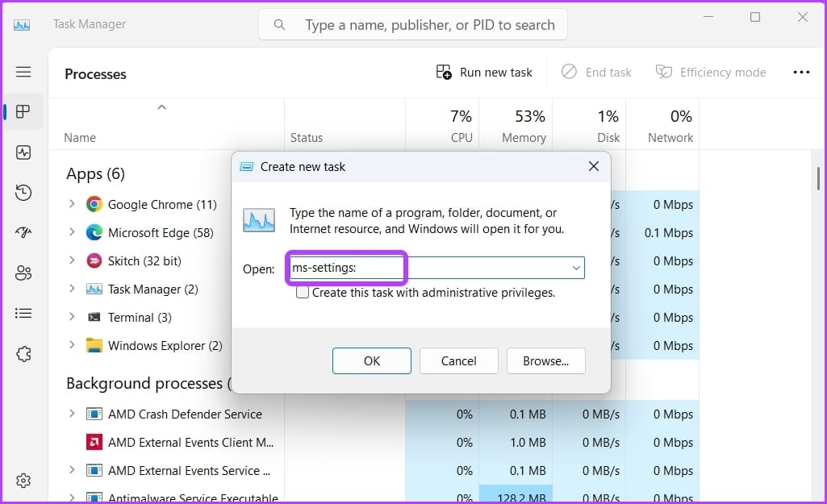This screenshot has width=827, height=504.
Task: Click the Task Manager process icon
Action: click(94, 289)
